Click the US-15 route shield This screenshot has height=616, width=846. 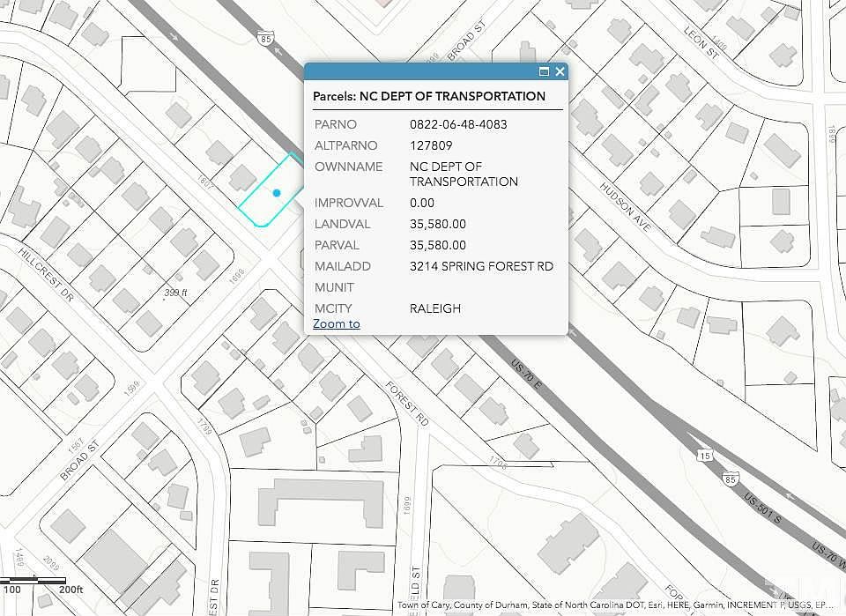pos(705,456)
